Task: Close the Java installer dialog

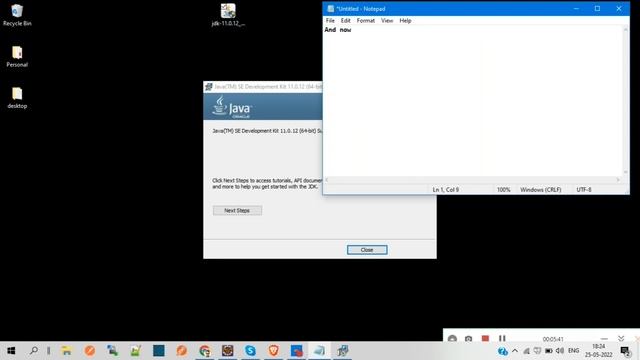Action: pos(367,250)
